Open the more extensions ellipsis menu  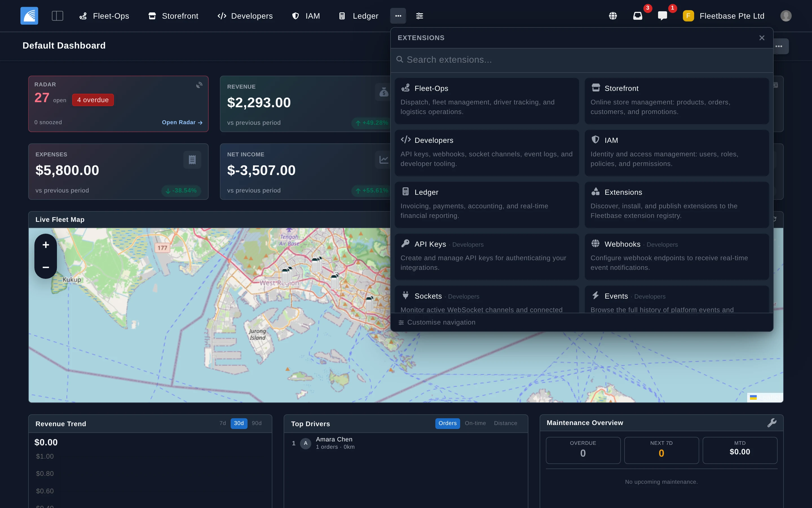click(398, 16)
